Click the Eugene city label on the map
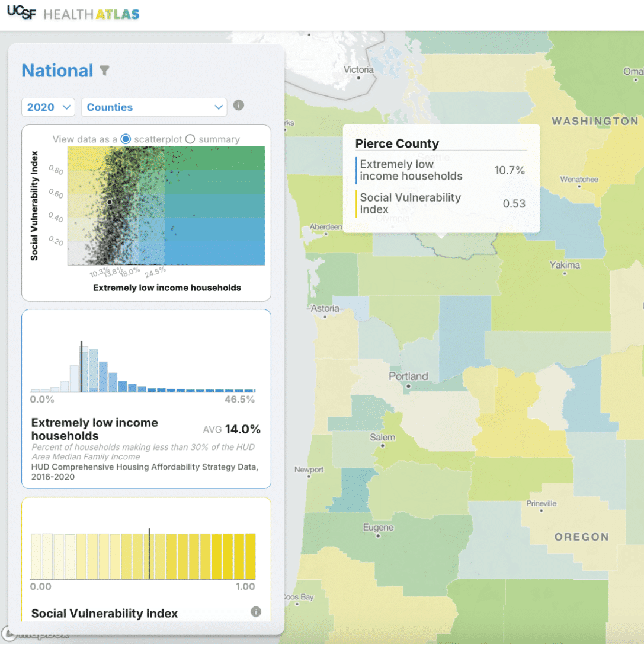The image size is (644, 645). tap(378, 528)
